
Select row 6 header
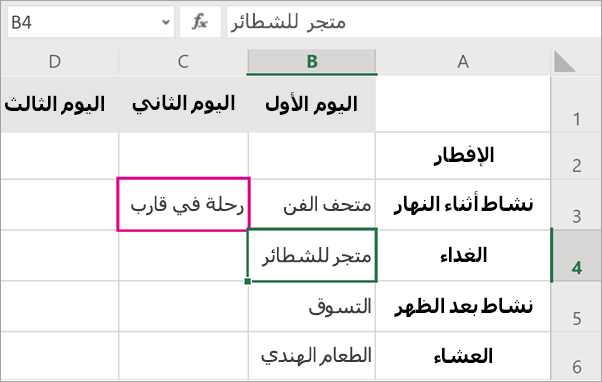pos(576,356)
